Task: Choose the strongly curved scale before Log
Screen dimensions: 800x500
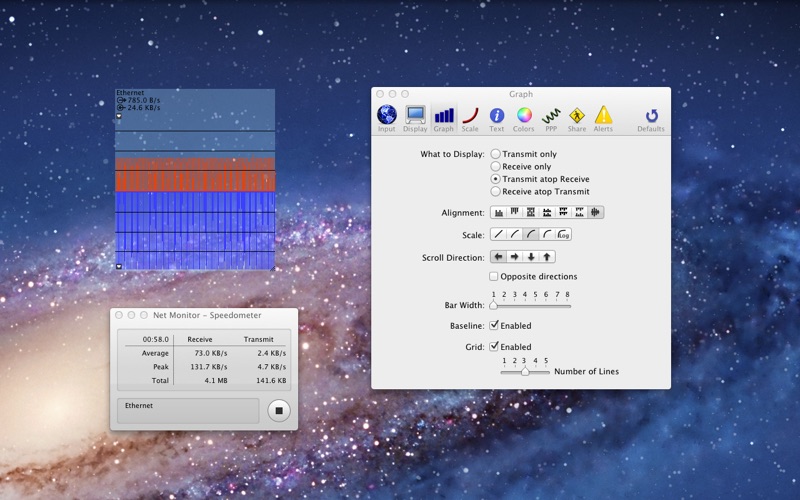Action: point(547,234)
